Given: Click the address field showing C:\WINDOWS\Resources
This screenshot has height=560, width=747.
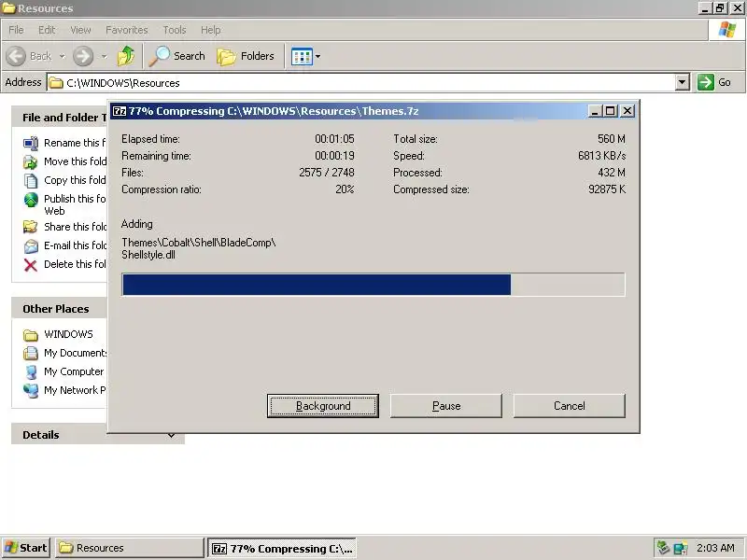Looking at the screenshot, I should tap(360, 82).
